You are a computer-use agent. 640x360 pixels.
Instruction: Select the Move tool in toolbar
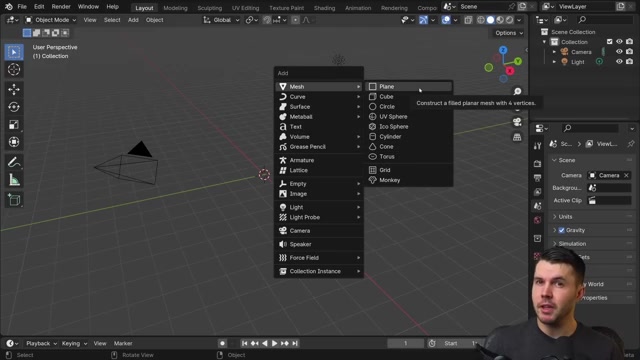[x=14, y=89]
